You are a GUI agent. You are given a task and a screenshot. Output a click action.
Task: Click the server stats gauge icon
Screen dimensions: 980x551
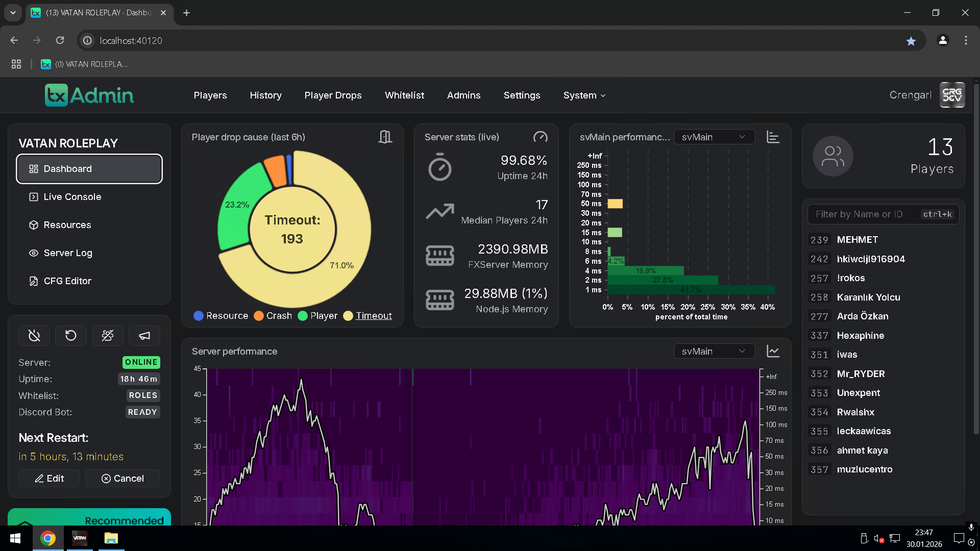coord(540,137)
